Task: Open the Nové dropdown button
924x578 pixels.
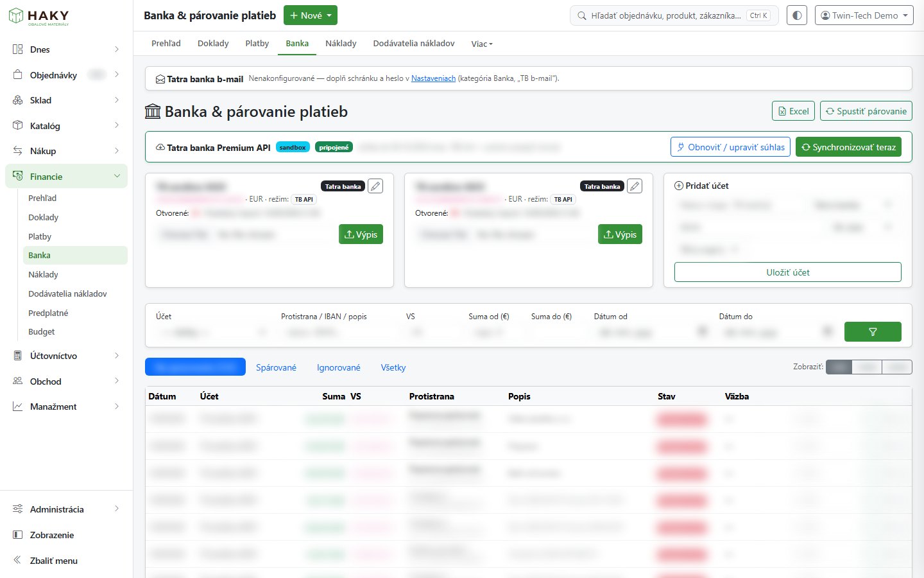Action: (311, 15)
